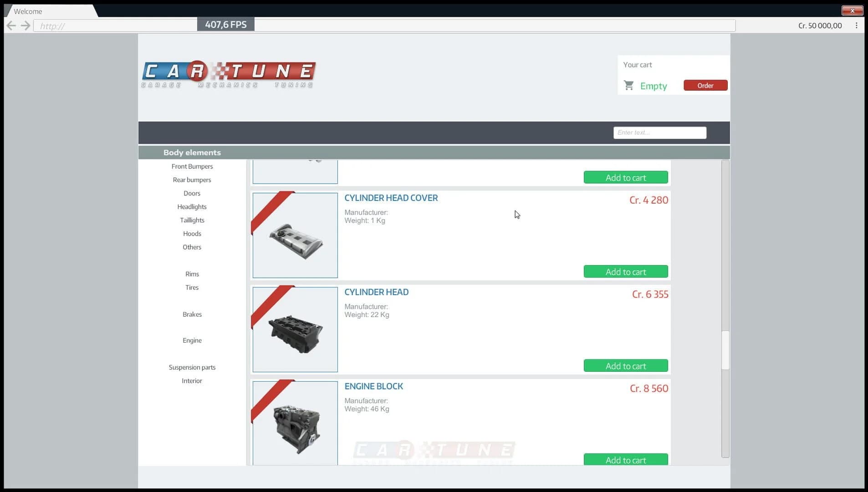Click the product list scrollbar handle
Image resolution: width=868 pixels, height=492 pixels.
[725, 350]
